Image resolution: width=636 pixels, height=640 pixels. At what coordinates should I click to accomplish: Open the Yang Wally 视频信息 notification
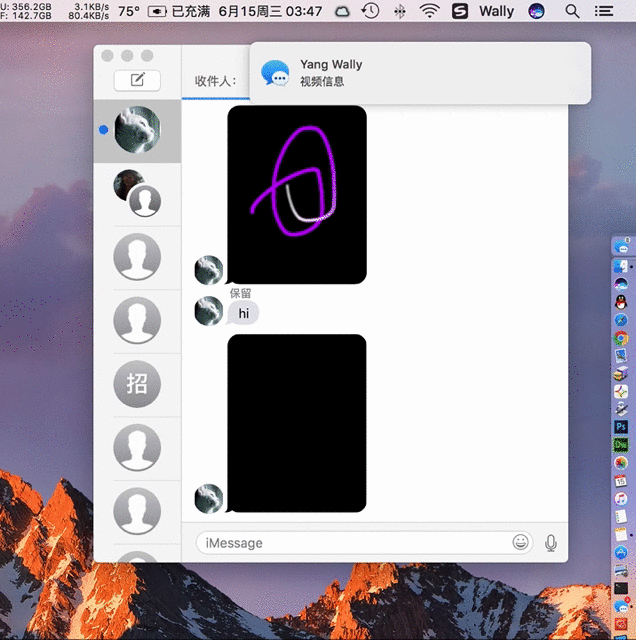pyautogui.click(x=420, y=73)
